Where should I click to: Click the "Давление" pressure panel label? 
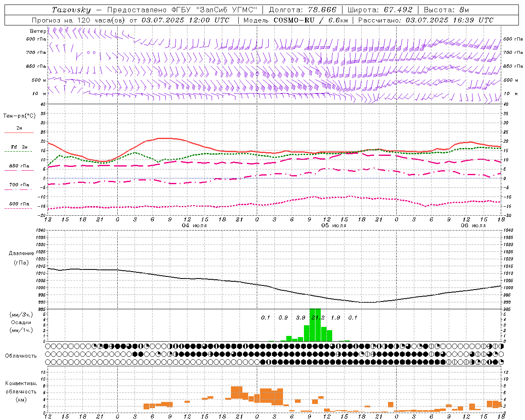pyautogui.click(x=21, y=253)
